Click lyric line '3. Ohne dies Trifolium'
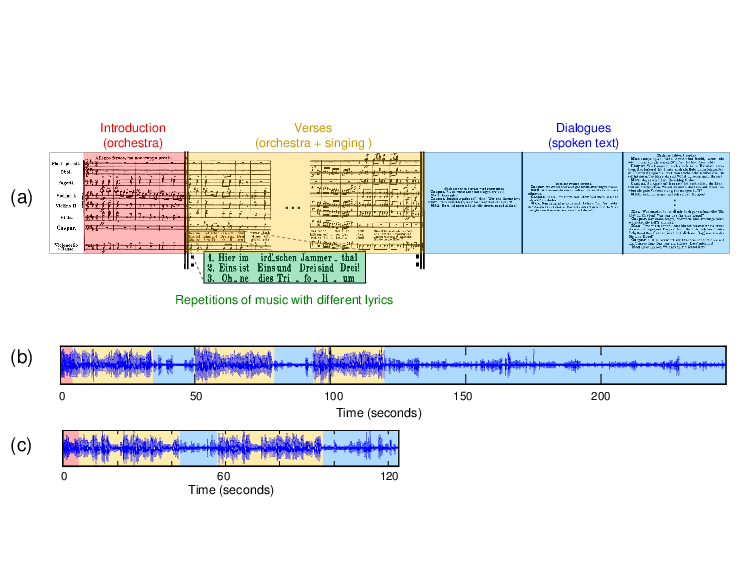 (x=281, y=278)
